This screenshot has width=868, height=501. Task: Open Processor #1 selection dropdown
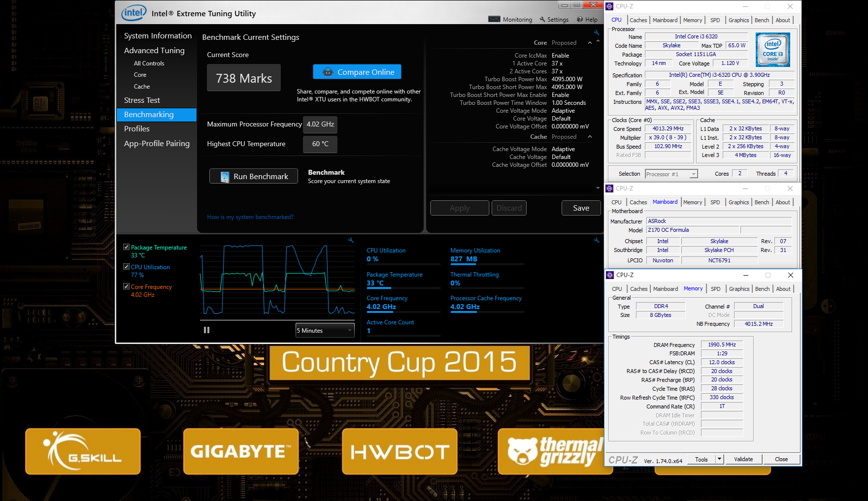[x=671, y=174]
